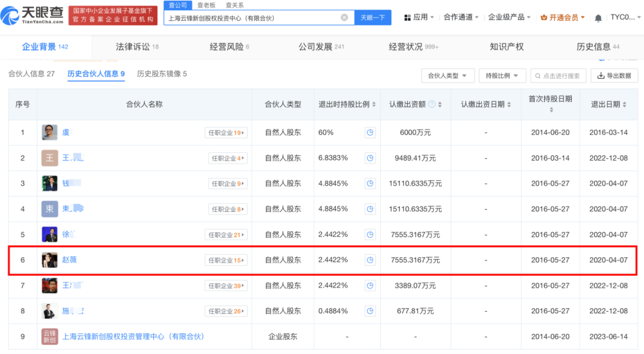Open the 经营风险 tab
This screenshot has width=644, height=354.
(230, 47)
